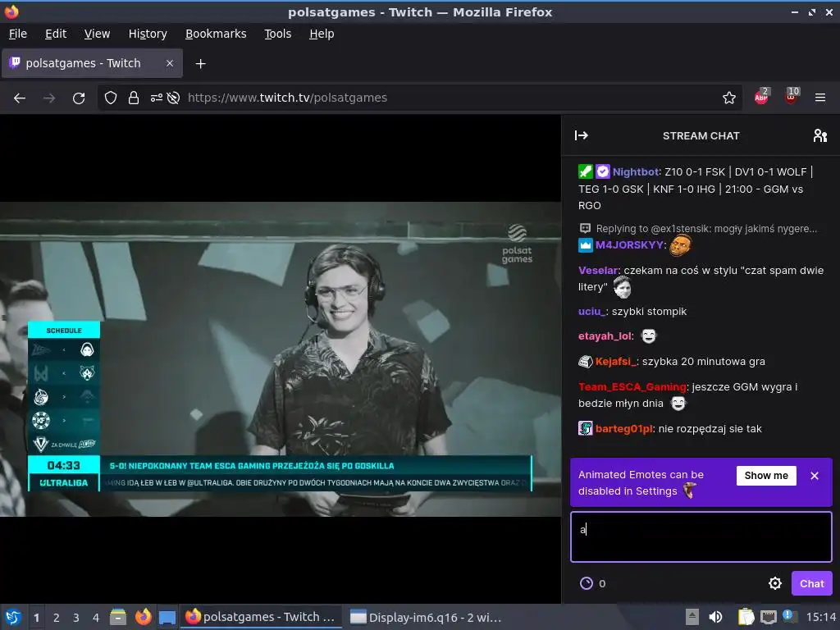Viewport: 840px width, 630px height.
Task: Collapse the stream chat panel
Action: 582,135
